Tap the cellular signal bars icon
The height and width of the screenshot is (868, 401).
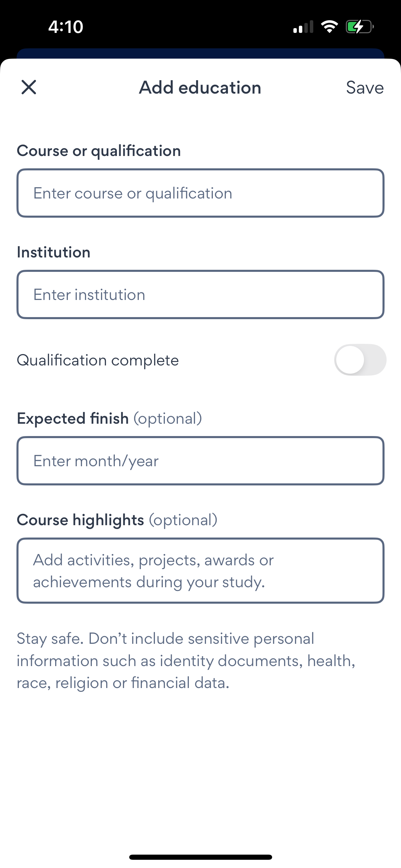(303, 27)
